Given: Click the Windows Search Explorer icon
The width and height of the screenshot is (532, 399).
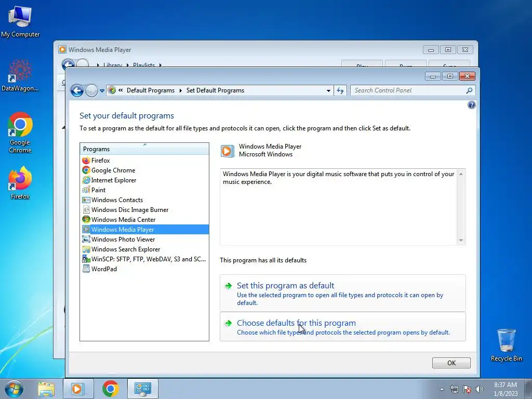Looking at the screenshot, I should pyautogui.click(x=86, y=249).
